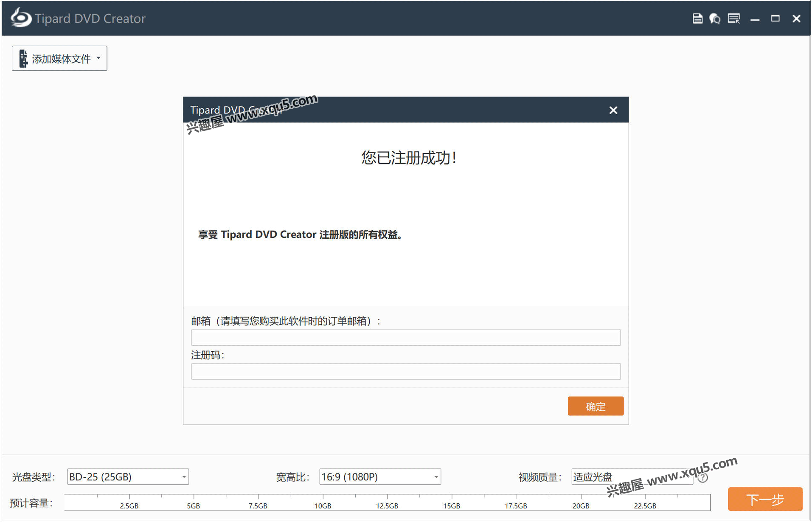
Task: Click the 下一步 button
Action: point(765,499)
